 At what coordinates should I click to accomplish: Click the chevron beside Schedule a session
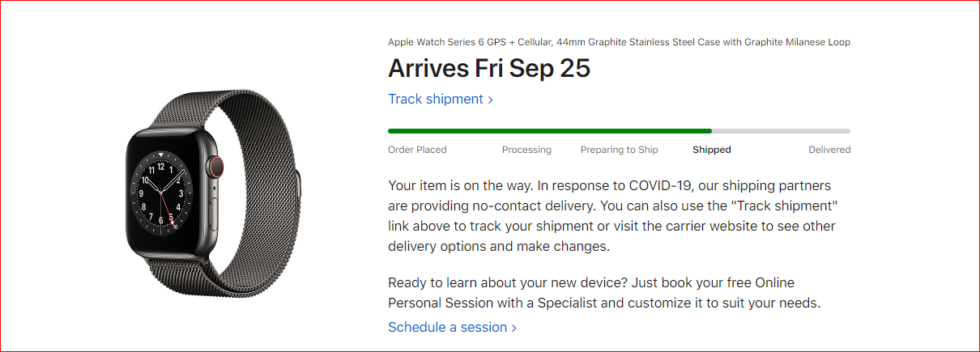coord(513,328)
